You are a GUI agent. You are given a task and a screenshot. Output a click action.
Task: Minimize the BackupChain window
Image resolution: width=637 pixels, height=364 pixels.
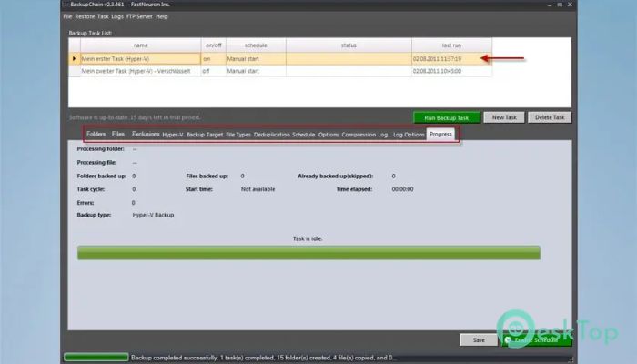(550, 5)
